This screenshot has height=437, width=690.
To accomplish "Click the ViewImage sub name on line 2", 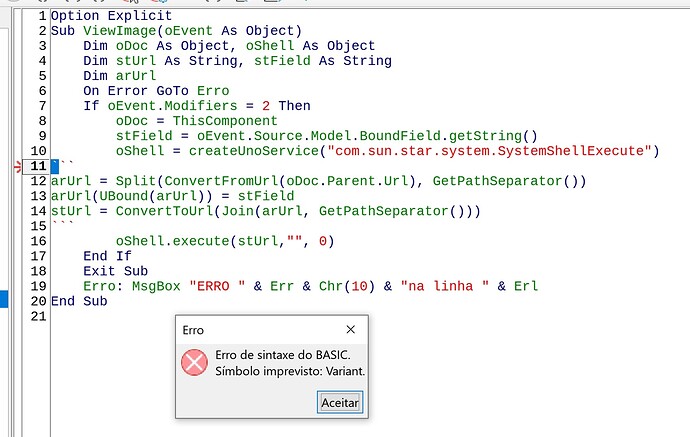I will pyautogui.click(x=120, y=31).
